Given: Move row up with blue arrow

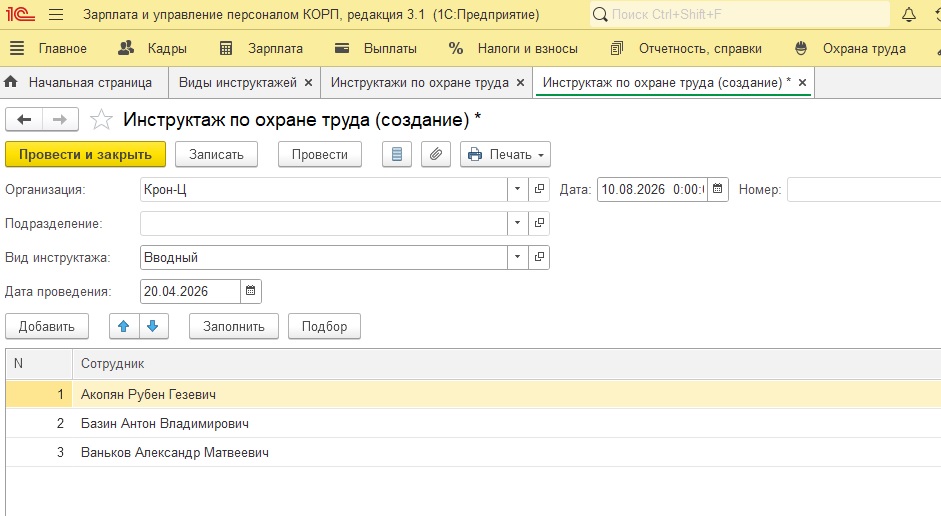Looking at the screenshot, I should point(124,326).
